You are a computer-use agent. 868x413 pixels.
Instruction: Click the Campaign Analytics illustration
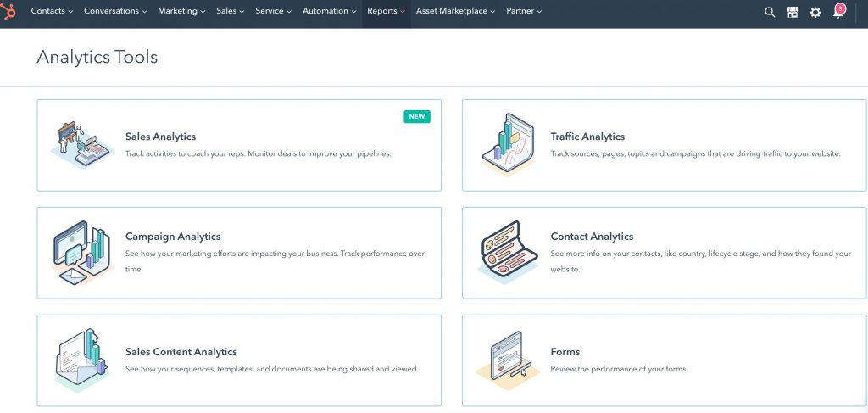pyautogui.click(x=82, y=253)
